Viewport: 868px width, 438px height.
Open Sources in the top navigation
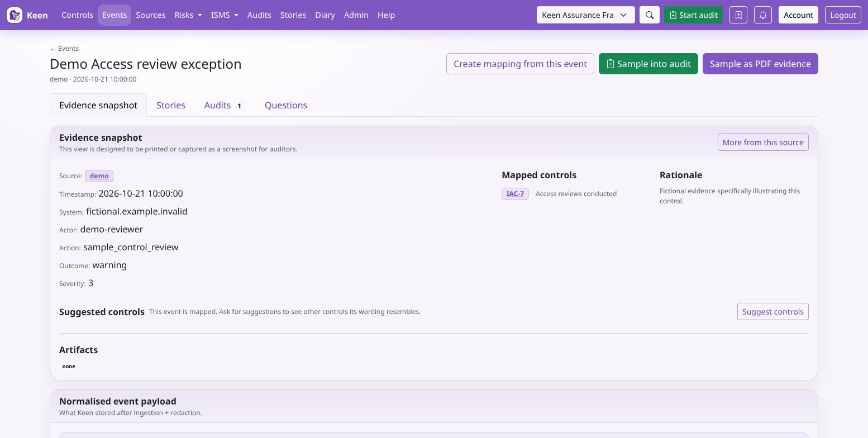151,15
